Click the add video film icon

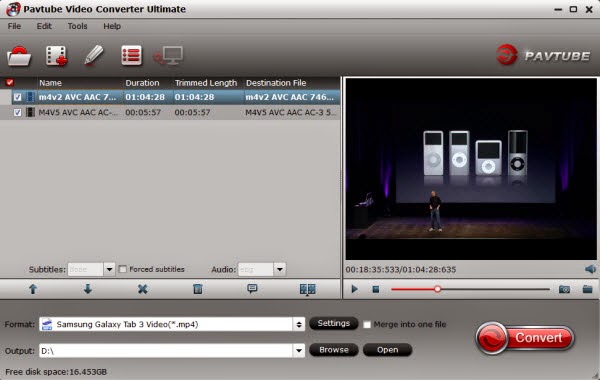56,56
